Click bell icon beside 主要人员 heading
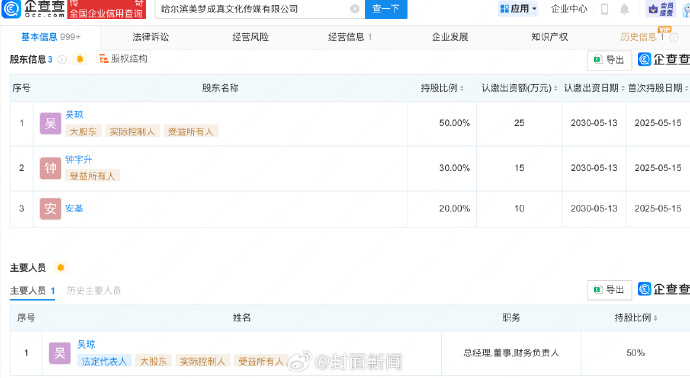 coord(61,268)
